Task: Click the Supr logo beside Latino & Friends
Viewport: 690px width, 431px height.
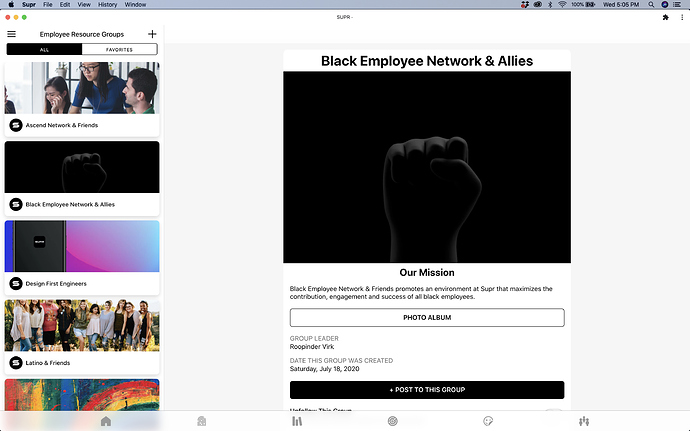Action: pyautogui.click(x=16, y=363)
